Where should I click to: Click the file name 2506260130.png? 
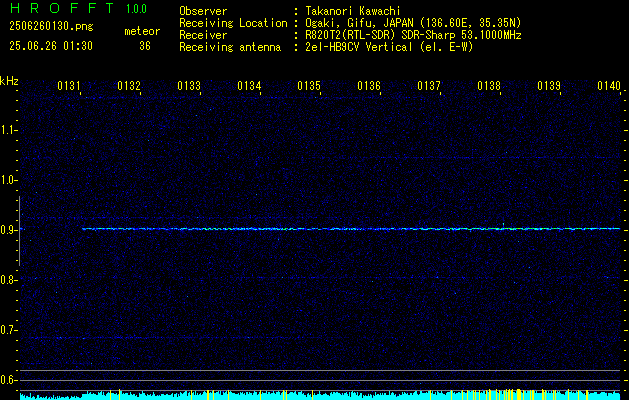[x=51, y=27]
